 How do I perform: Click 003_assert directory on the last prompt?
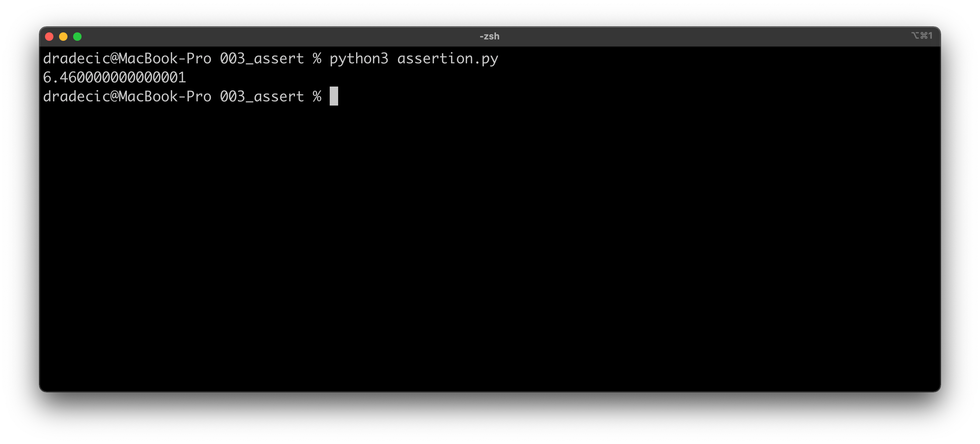[x=262, y=97]
